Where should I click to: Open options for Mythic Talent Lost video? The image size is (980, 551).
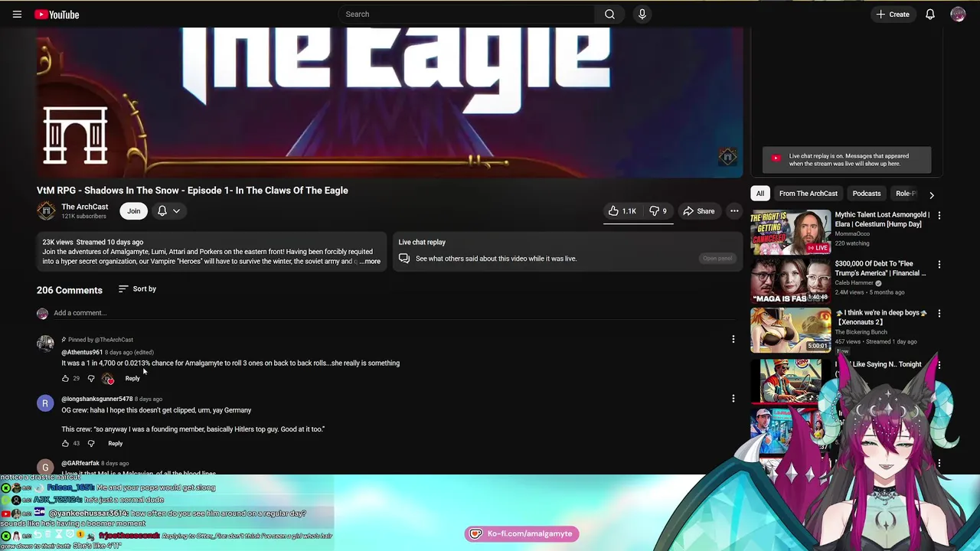point(939,216)
